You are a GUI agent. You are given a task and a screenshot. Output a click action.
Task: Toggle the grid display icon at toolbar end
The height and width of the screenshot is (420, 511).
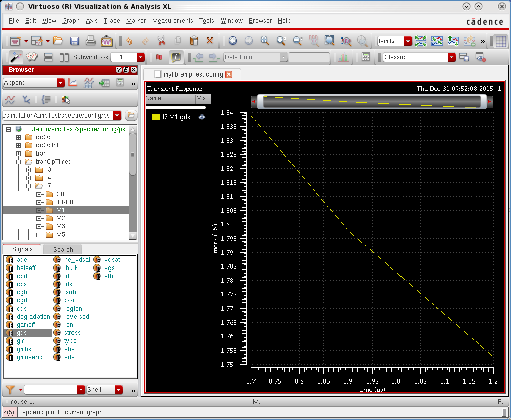point(500,41)
